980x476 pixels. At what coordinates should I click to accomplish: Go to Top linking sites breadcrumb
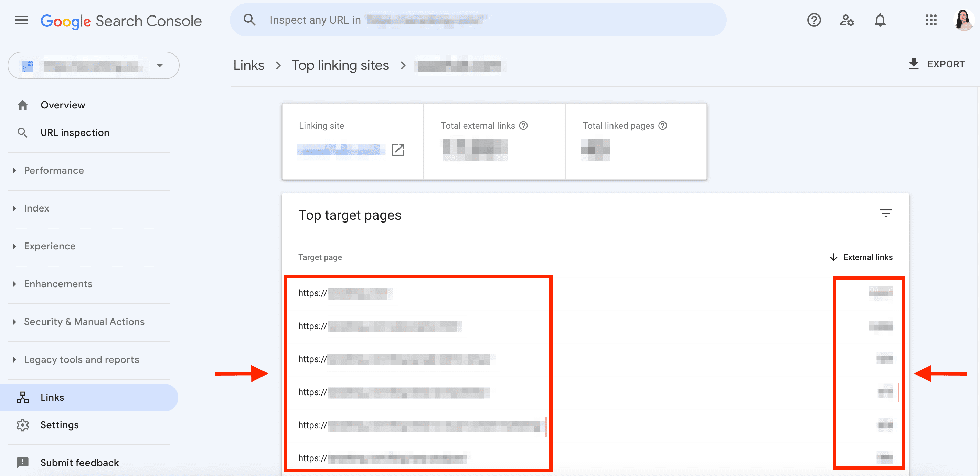[x=340, y=65]
